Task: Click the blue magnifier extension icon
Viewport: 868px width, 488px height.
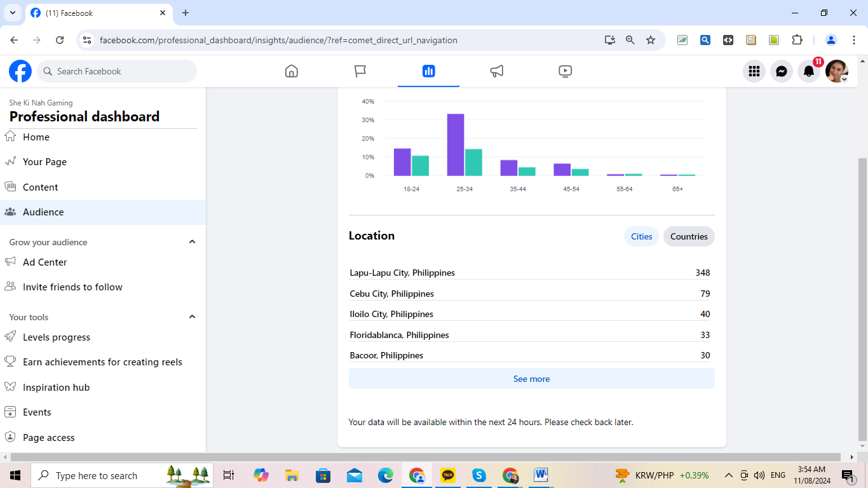Action: [705, 40]
